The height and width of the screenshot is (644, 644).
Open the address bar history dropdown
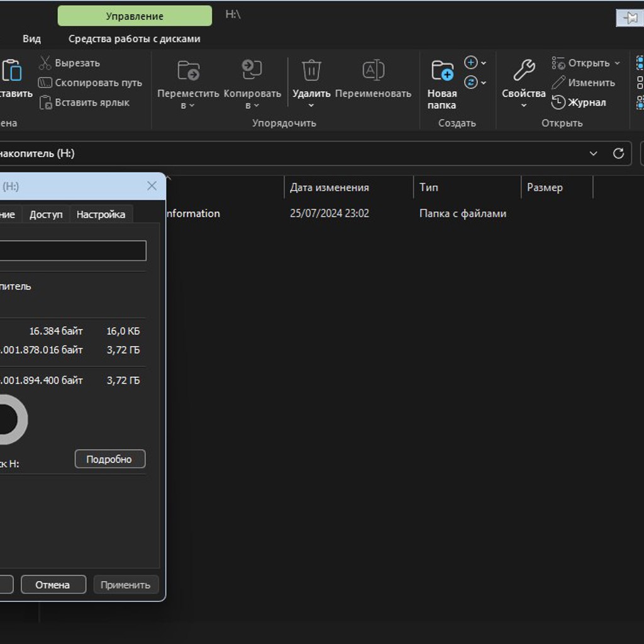593,153
